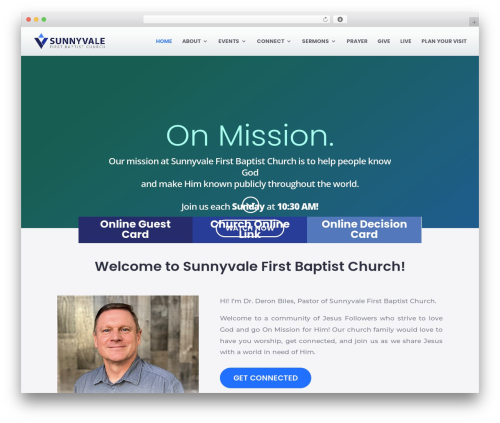The image size is (500, 423).
Task: Click the On Mission. headline
Action: point(250,136)
